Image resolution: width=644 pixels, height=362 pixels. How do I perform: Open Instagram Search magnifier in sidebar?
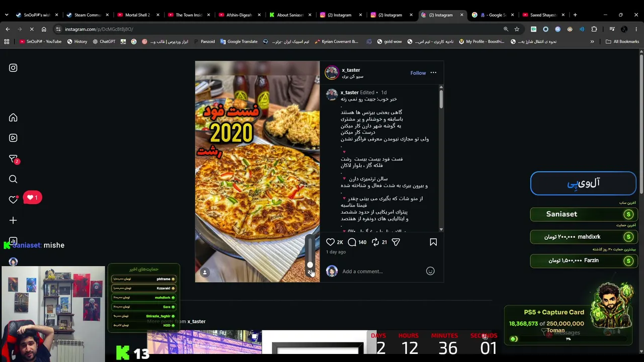tap(13, 179)
